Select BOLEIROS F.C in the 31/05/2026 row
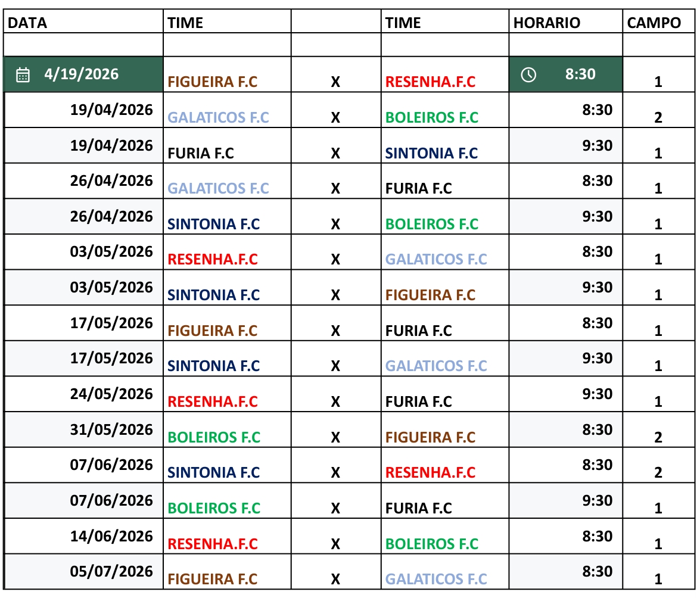The height and width of the screenshot is (598, 700). point(214,437)
